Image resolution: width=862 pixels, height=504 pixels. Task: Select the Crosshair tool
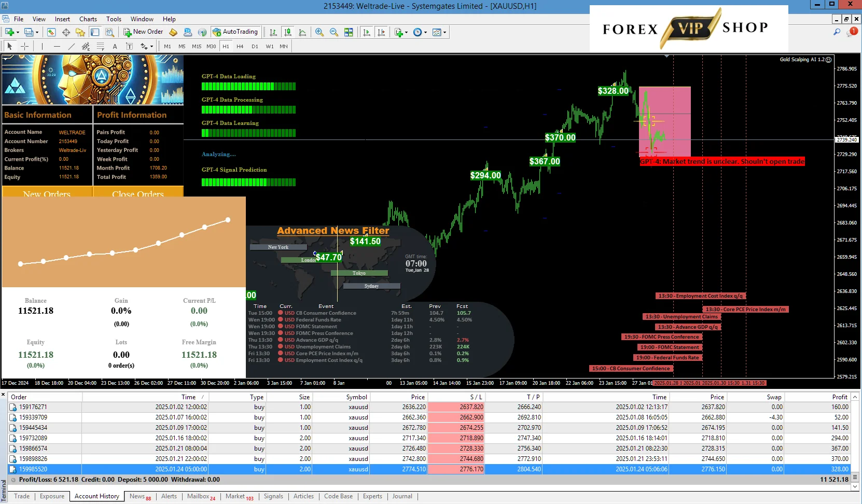click(x=24, y=46)
